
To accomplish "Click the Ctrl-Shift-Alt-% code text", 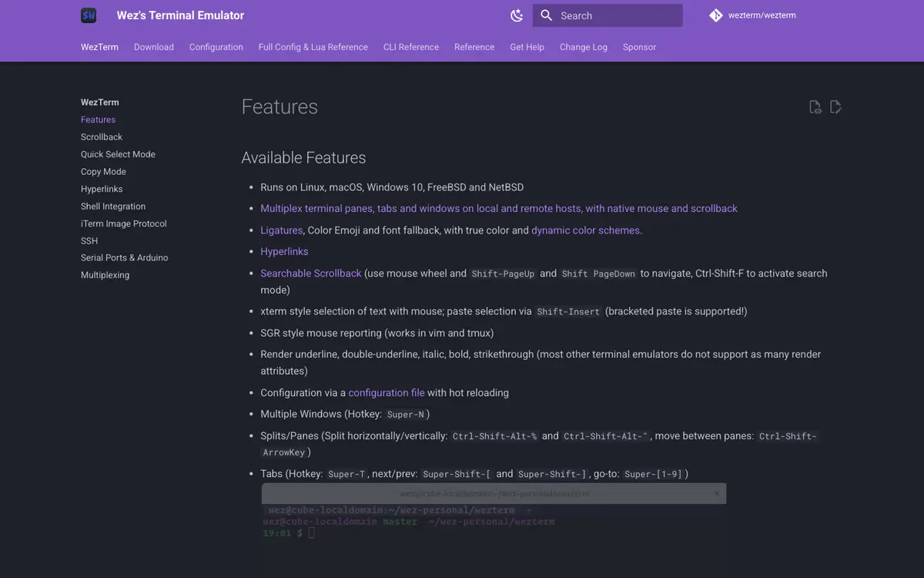I will pos(494,436).
